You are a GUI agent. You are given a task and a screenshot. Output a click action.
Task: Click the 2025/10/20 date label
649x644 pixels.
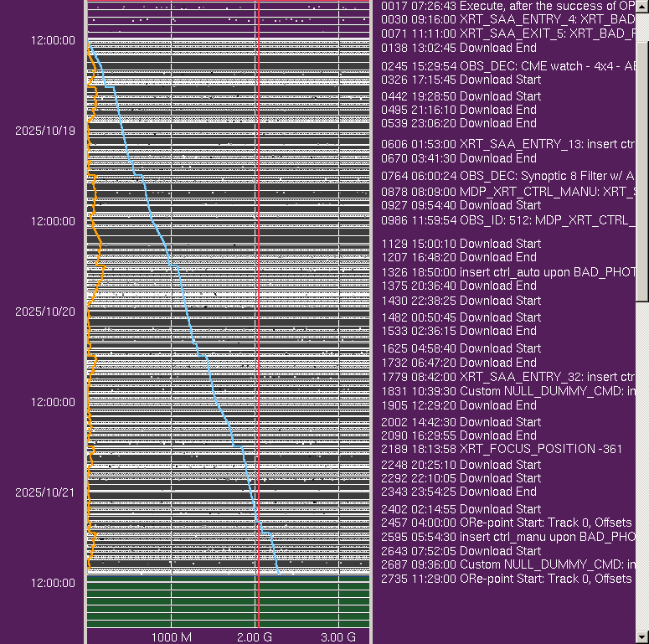[x=45, y=312]
